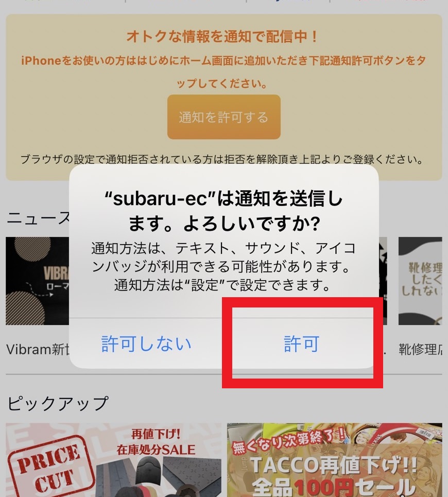This screenshot has height=497, width=448.
Task: Open the 靴修理 news thumbnail on the right
Action: pyautogui.click(x=420, y=281)
